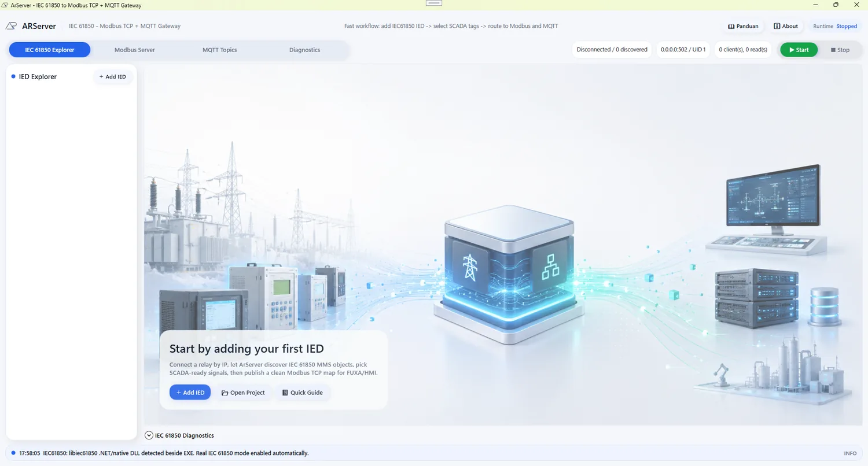
Task: Switch to the IEC 61850 Explorer tab
Action: pyautogui.click(x=50, y=50)
